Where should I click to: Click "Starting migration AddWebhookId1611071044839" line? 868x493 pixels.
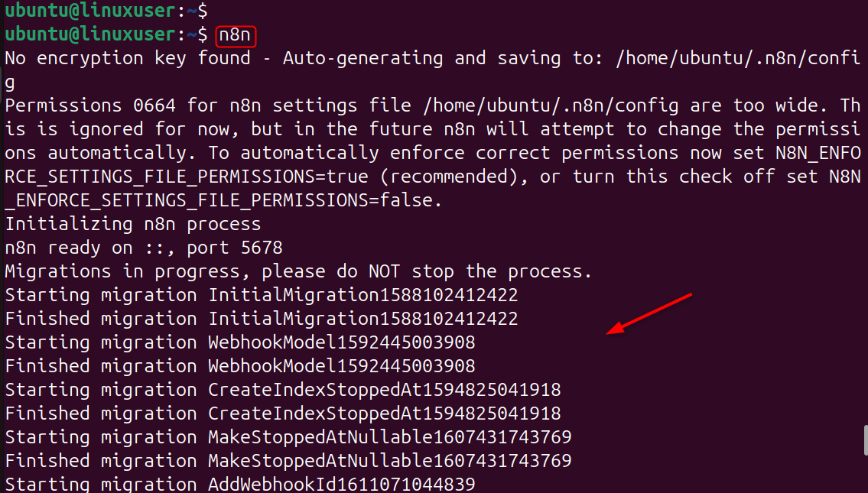240,485
